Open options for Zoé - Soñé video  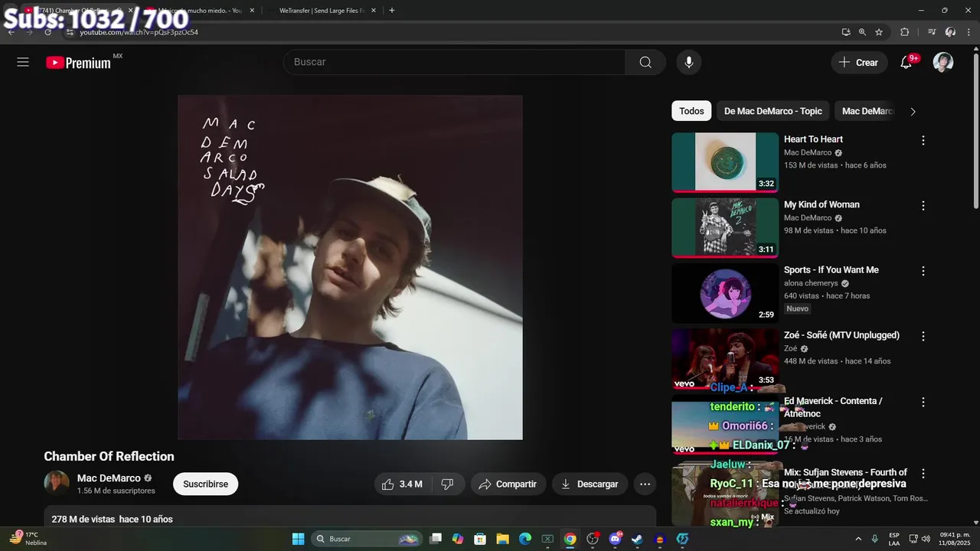pos(923,336)
